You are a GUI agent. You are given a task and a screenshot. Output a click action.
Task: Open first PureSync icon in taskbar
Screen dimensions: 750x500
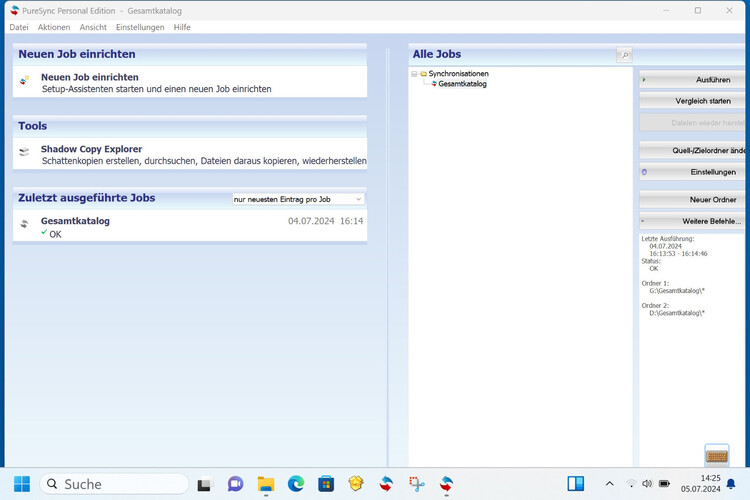386,484
